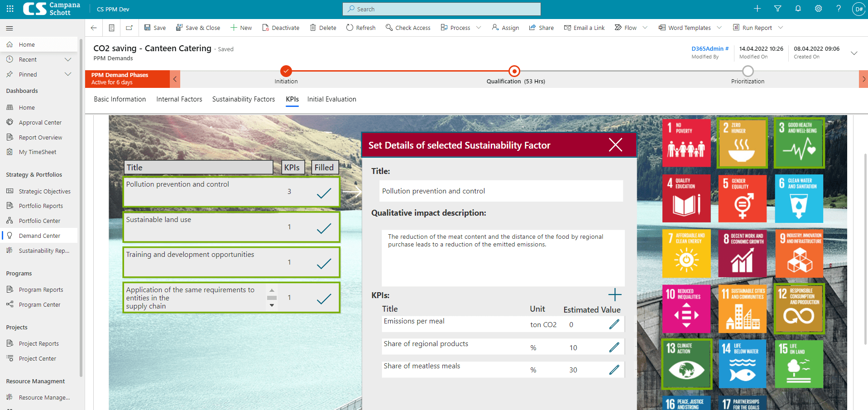Select Reduced Inequalities SDG tile
868x410 pixels.
(x=686, y=309)
